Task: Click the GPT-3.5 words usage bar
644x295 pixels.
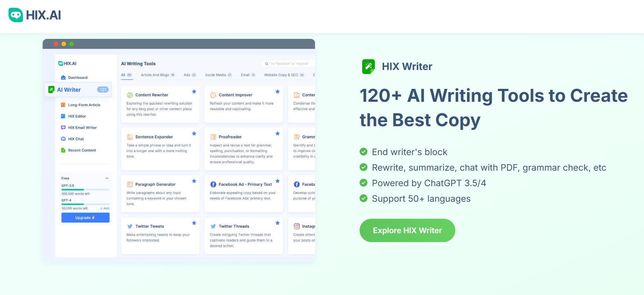Action: (x=85, y=190)
